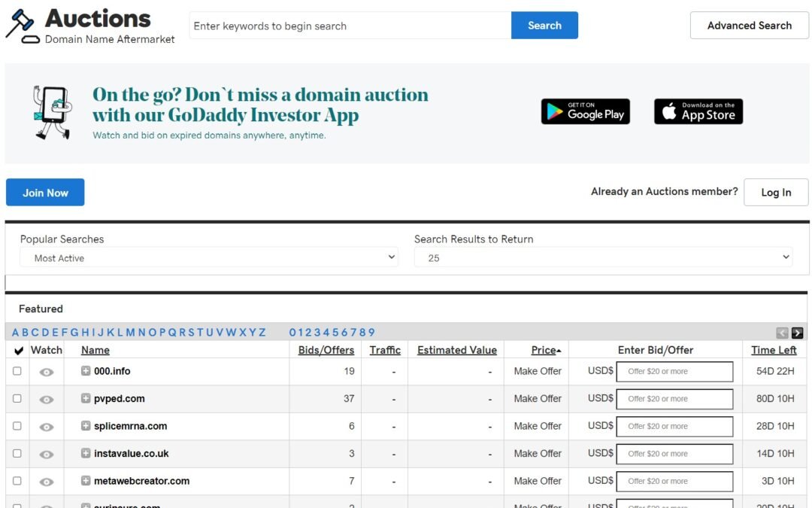812x508 pixels.
Task: Open Advanced Search
Action: coord(750,26)
